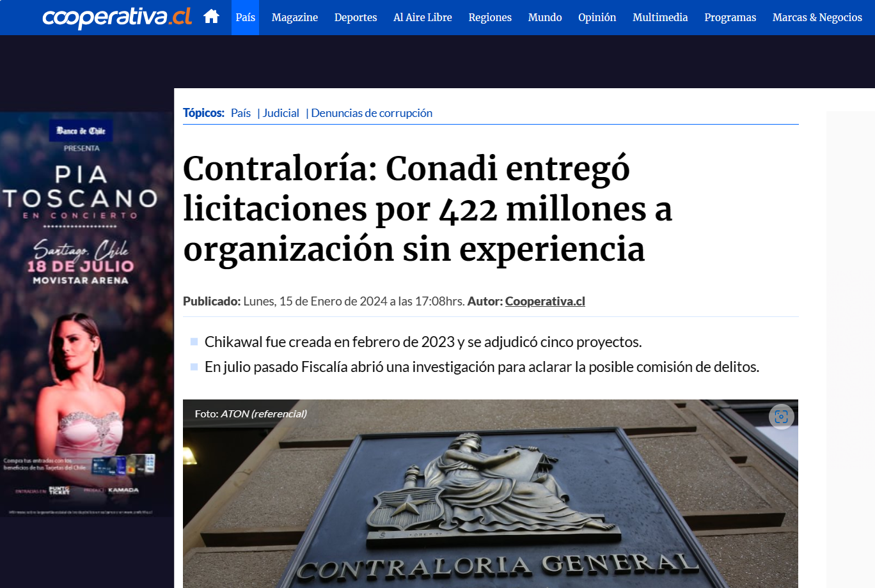Click the Foto: ATON (referencial) caption

[x=251, y=414]
